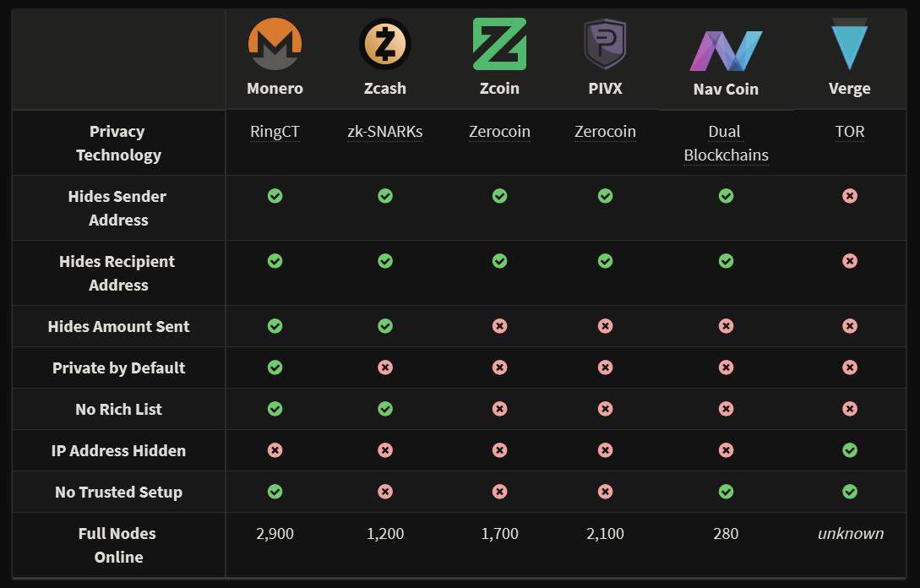Click the Nav Coin logo
920x588 pixels.
pos(726,51)
